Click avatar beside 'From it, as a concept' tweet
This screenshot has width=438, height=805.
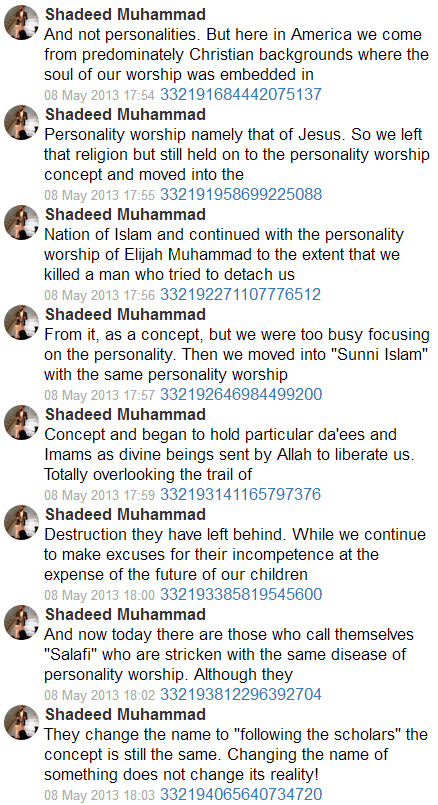(x=22, y=323)
